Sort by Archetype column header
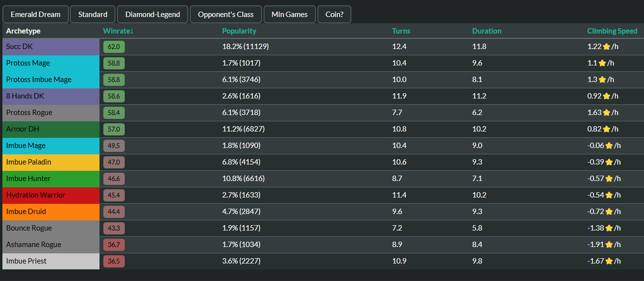The width and height of the screenshot is (644, 281). [x=23, y=31]
